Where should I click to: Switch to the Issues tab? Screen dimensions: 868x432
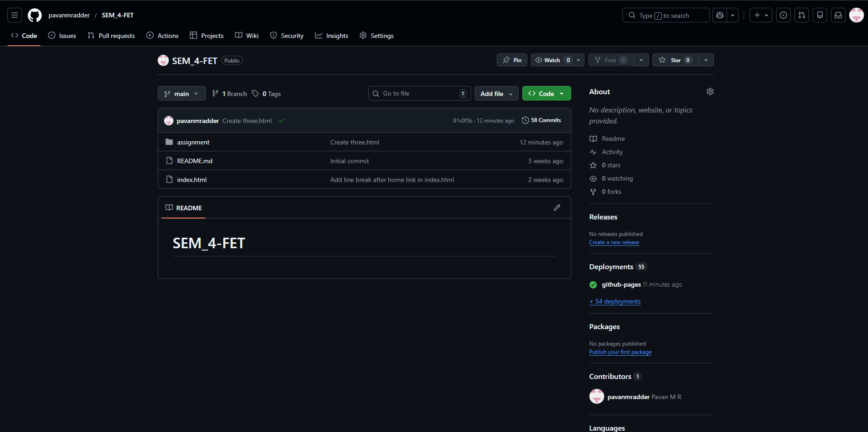tap(62, 36)
